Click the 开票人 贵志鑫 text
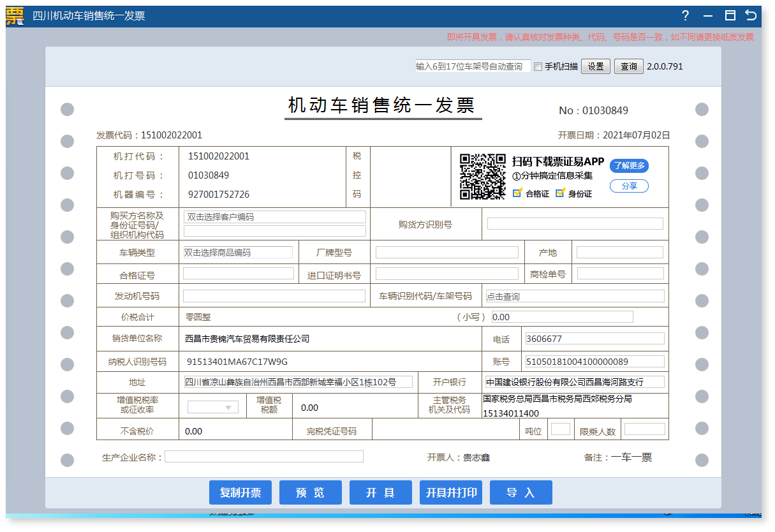 point(459,457)
